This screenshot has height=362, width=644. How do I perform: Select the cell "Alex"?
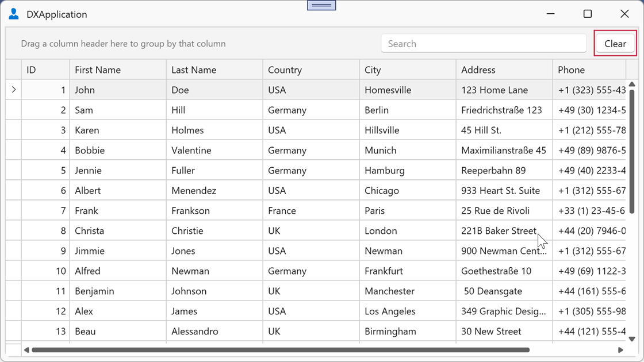118,311
